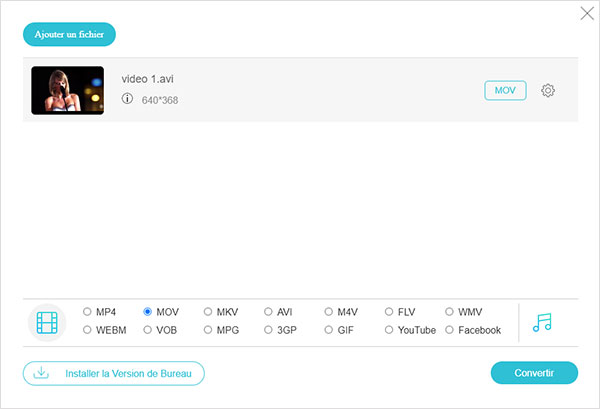Click Installer la Version de Bureau
The width and height of the screenshot is (600, 409).
[x=113, y=374]
